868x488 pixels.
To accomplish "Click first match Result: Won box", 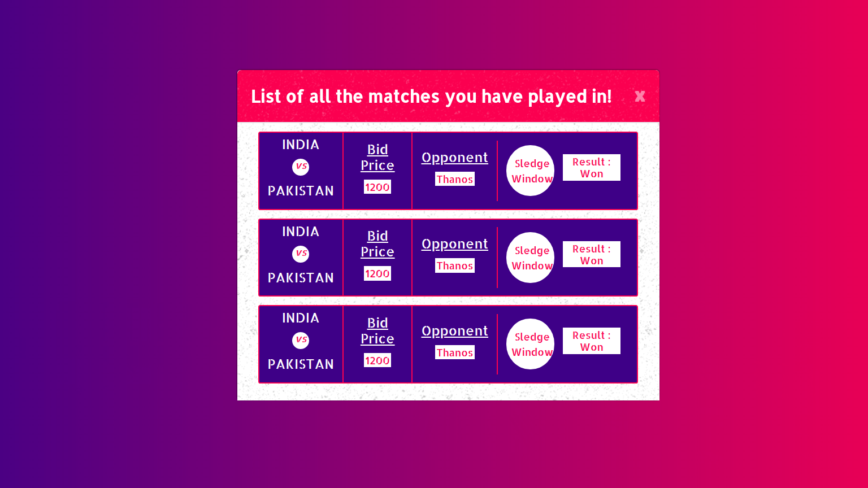I will (x=592, y=168).
